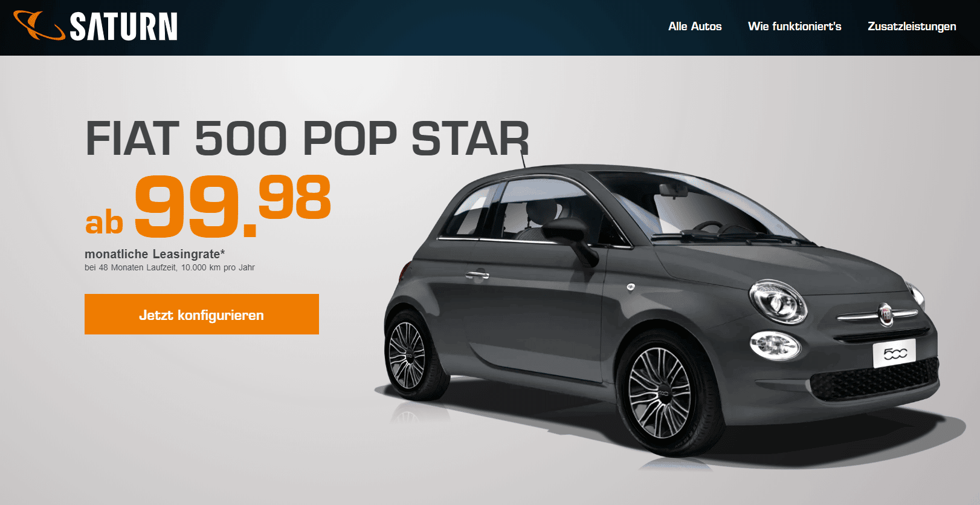This screenshot has height=505, width=980.
Task: Click the SATURN wordmark in the header
Action: [123, 27]
